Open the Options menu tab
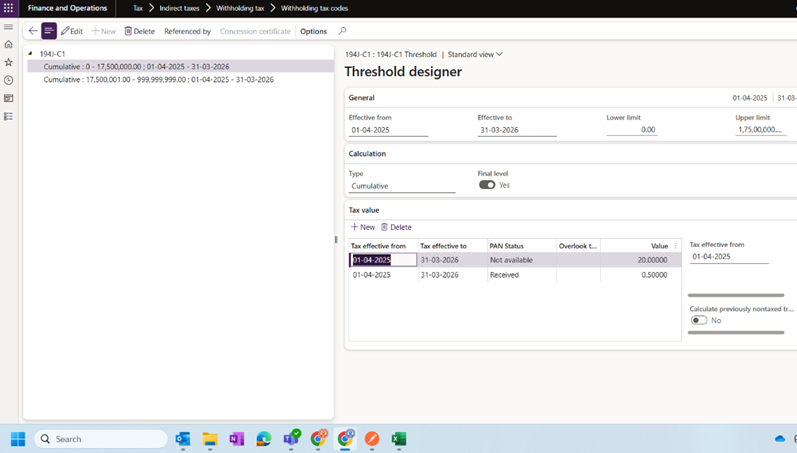Viewport: 797px width, 453px height. click(313, 31)
